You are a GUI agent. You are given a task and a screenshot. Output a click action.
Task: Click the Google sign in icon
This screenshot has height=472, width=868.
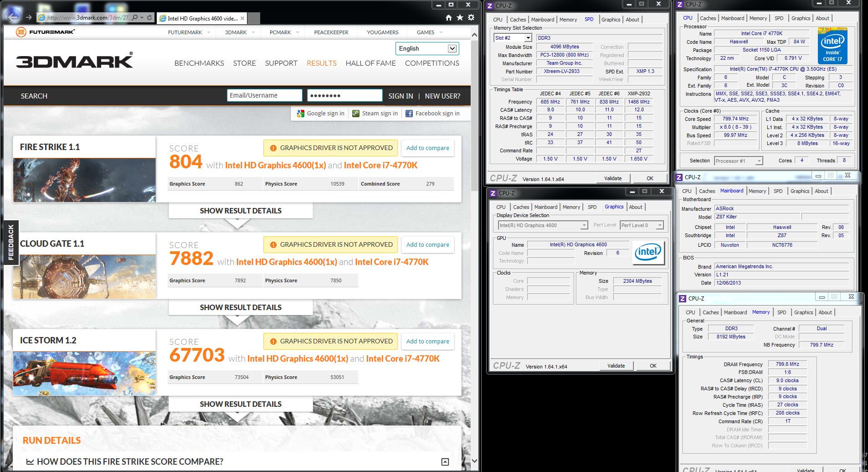[x=300, y=114]
